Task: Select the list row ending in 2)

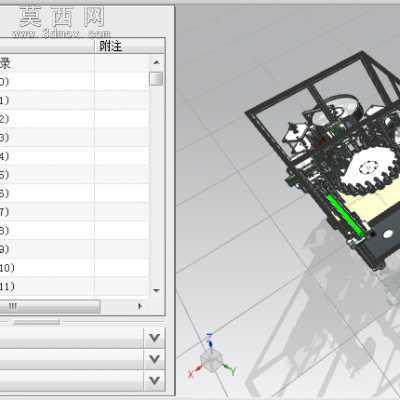Action: coord(74,119)
